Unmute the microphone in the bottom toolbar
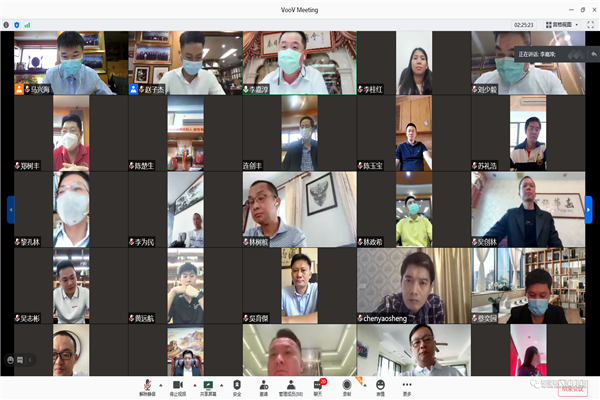600x400 pixels. pos(148,385)
